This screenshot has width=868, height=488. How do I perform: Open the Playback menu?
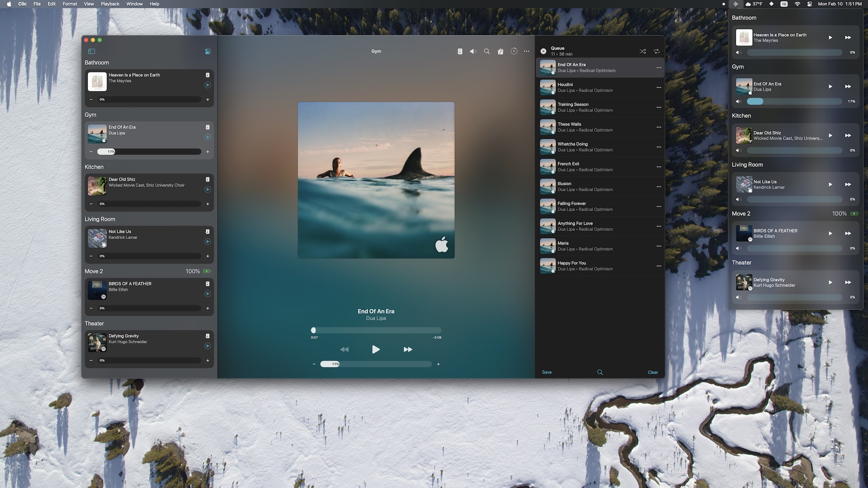click(x=110, y=4)
